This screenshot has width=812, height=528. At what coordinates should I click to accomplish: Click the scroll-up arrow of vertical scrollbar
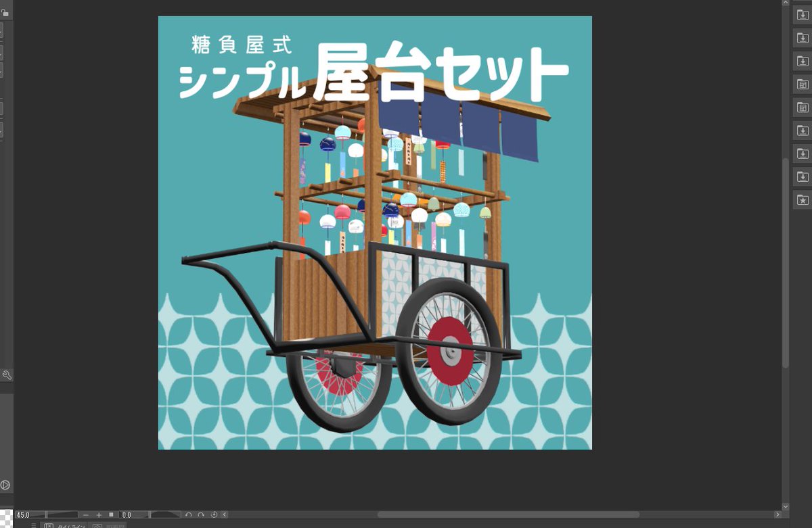point(786,3)
